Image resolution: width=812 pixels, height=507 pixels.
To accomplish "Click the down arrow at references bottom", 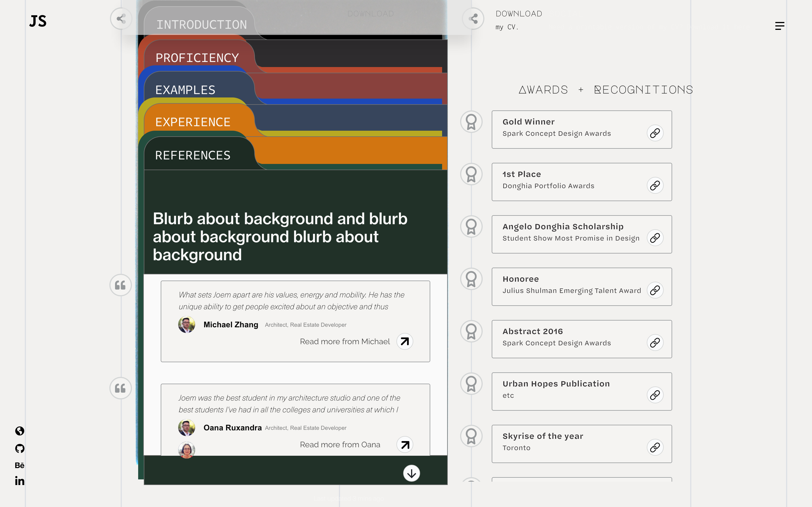I will click(x=411, y=473).
